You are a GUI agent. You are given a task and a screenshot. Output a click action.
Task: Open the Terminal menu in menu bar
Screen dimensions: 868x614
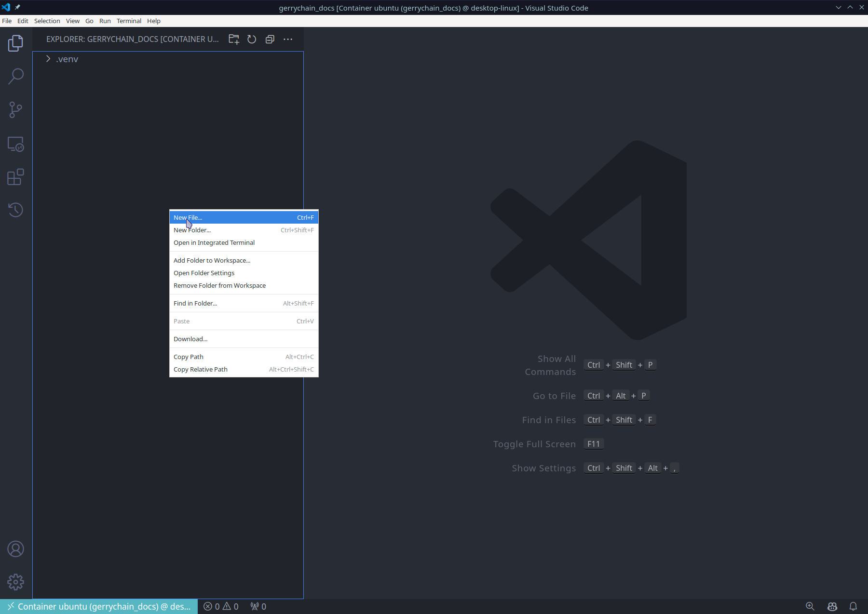click(x=129, y=21)
